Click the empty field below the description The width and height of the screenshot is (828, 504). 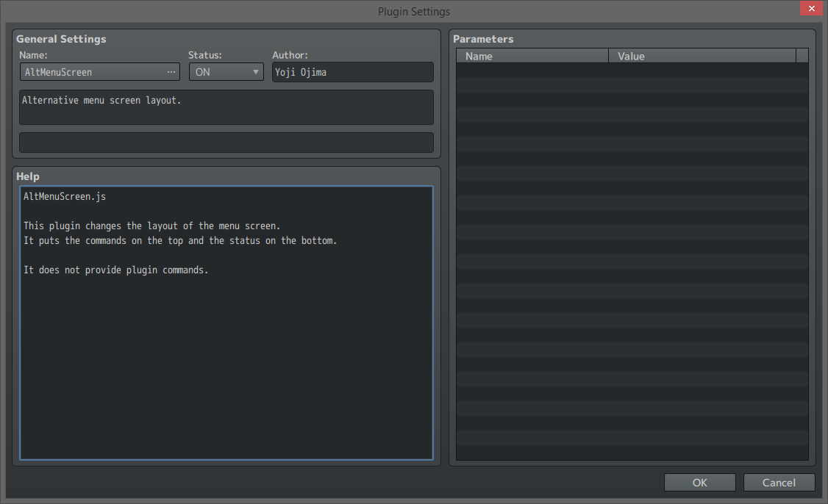click(226, 142)
